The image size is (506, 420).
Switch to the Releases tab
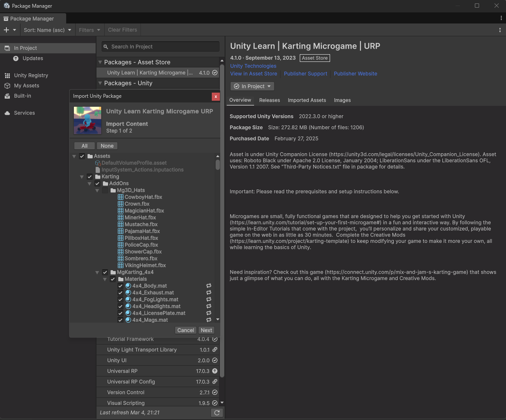tap(269, 100)
